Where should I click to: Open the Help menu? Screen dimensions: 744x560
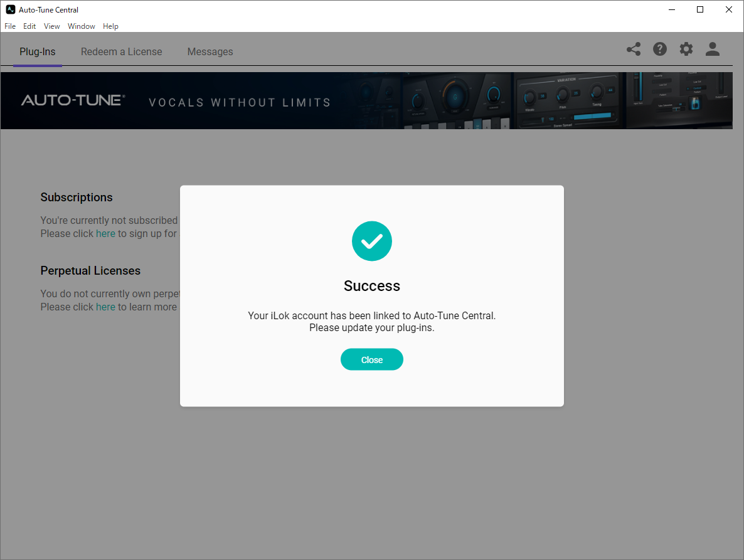click(110, 26)
